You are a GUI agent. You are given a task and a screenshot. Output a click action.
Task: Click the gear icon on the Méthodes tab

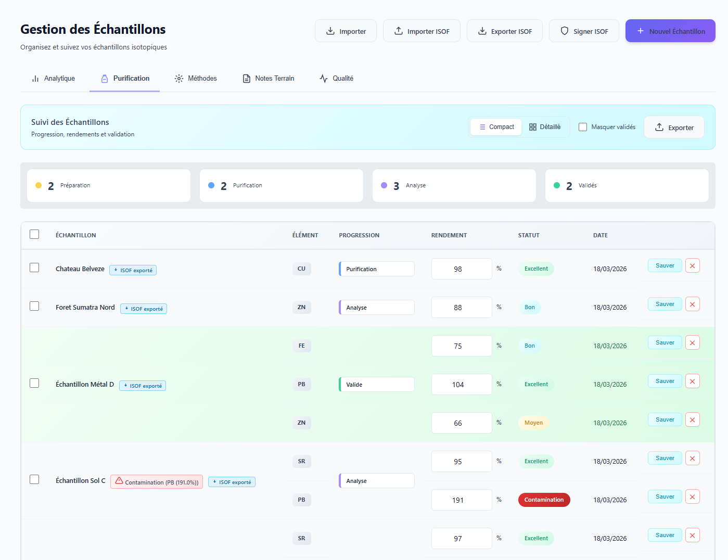179,79
